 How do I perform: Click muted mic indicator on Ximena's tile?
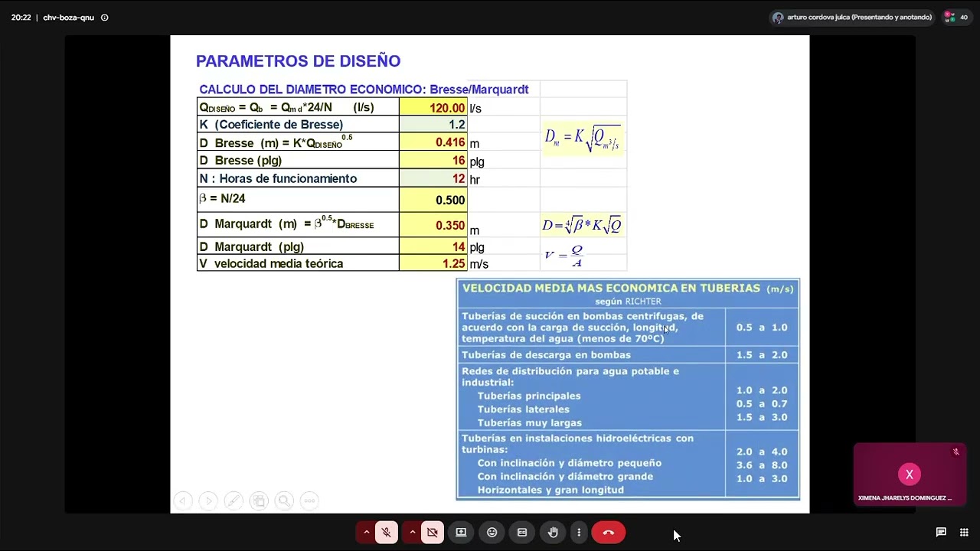click(956, 452)
